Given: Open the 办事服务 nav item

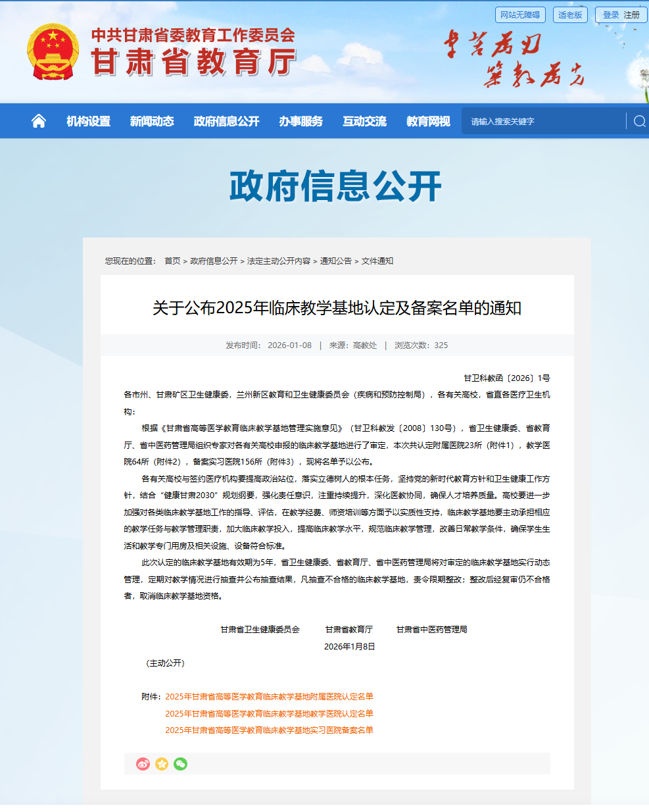Looking at the screenshot, I should (301, 121).
